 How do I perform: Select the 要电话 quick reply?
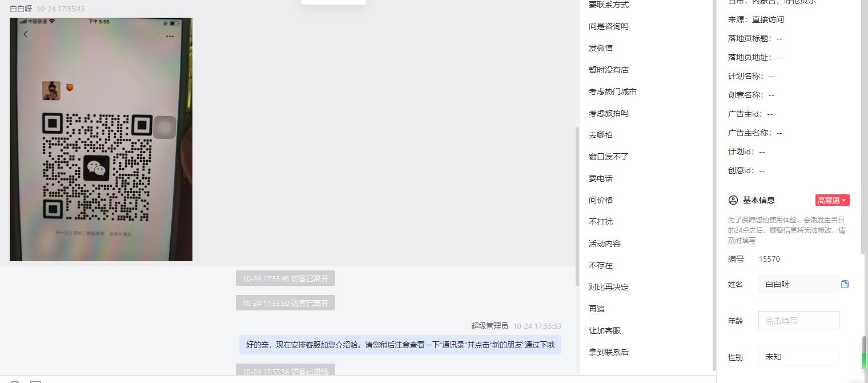click(601, 178)
